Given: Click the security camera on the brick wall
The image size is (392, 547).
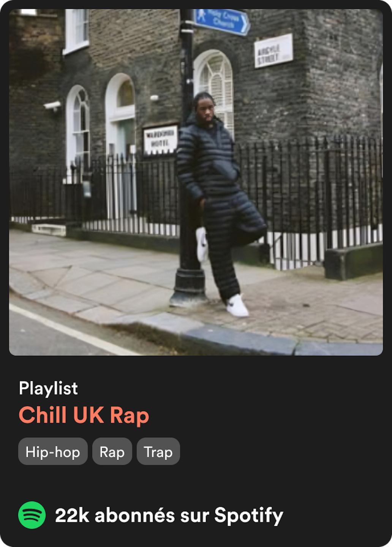Looking at the screenshot, I should 52,106.
